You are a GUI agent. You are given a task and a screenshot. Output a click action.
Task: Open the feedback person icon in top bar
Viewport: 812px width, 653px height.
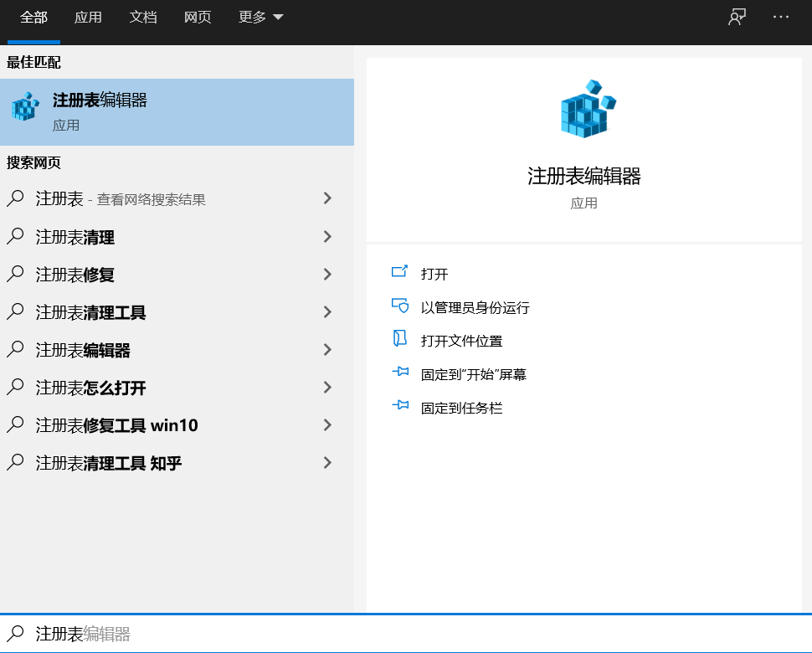[x=737, y=17]
